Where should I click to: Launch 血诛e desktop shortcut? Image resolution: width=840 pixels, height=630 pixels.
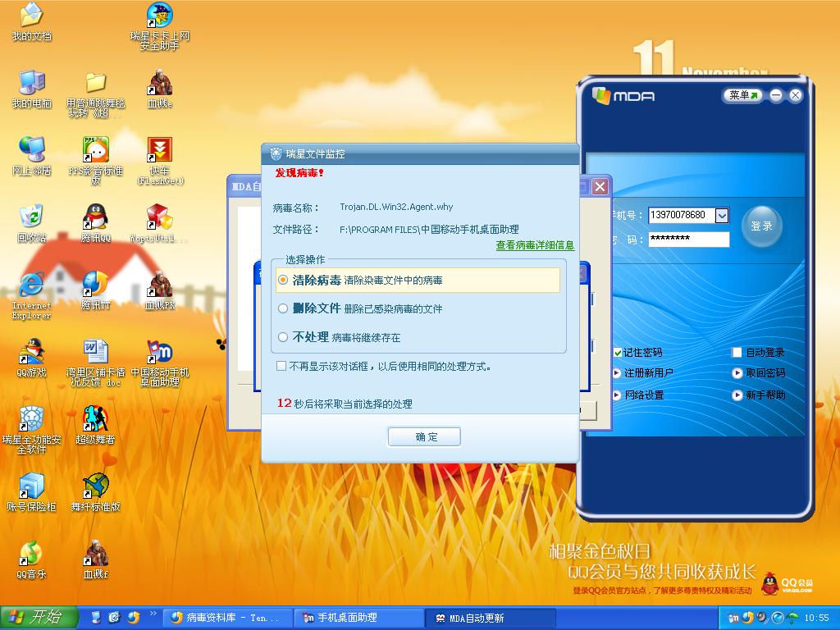coord(160,89)
